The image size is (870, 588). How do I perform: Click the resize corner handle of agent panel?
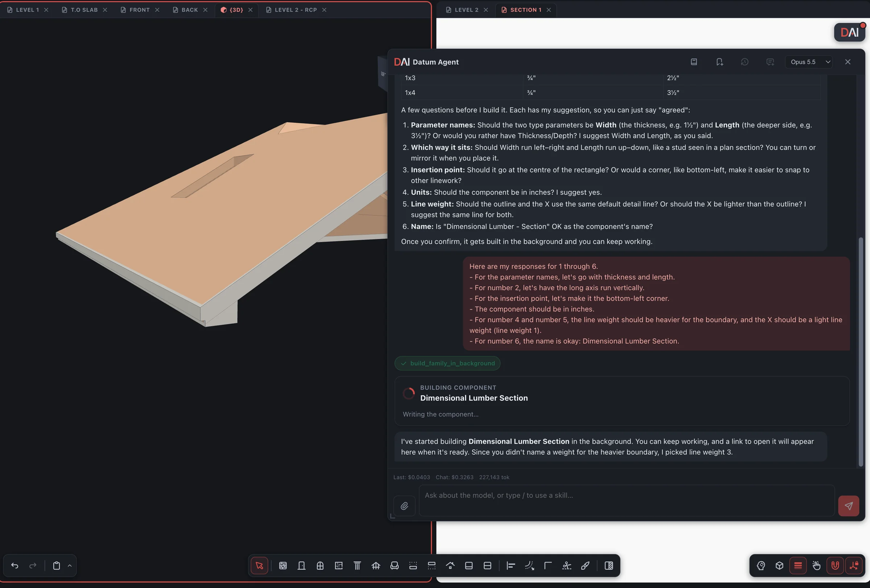[392, 516]
